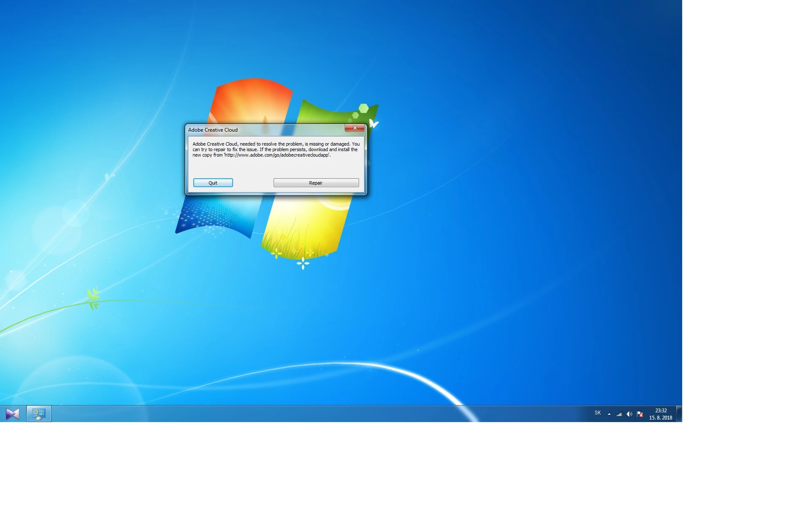The height and width of the screenshot is (508, 812).
Task: Open the network signal tray icon
Action: pyautogui.click(x=619, y=414)
